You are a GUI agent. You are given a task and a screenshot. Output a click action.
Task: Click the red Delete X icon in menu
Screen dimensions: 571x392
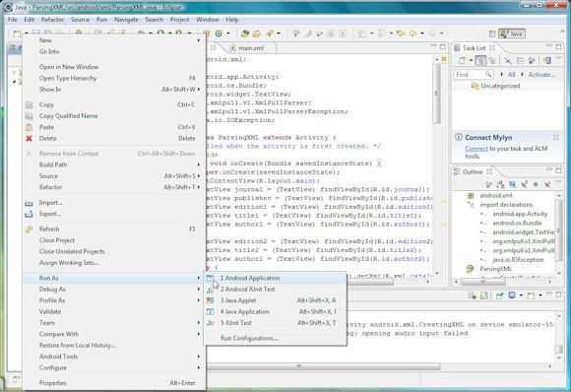[x=30, y=138]
